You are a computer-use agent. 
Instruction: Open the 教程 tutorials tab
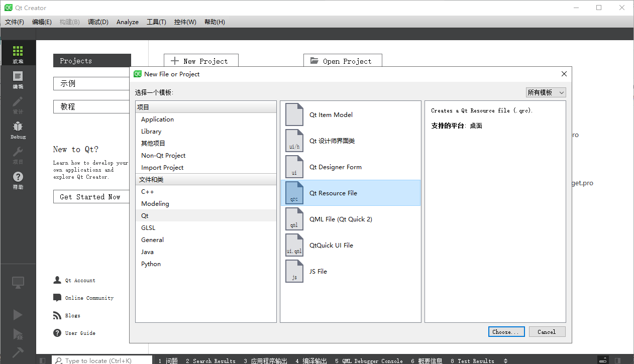coord(92,107)
